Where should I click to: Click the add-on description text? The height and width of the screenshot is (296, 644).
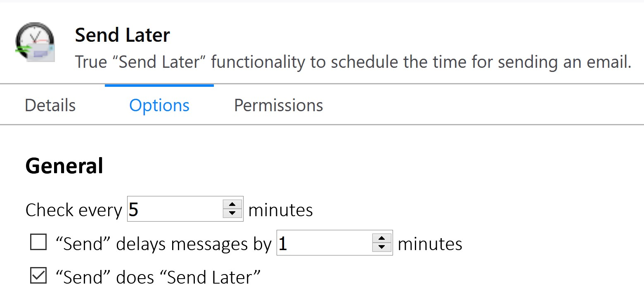tap(353, 62)
